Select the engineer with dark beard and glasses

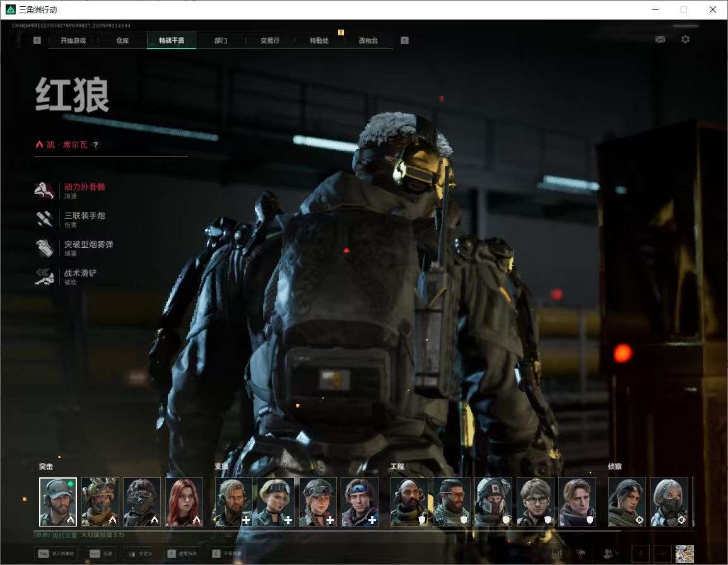pyautogui.click(x=451, y=502)
